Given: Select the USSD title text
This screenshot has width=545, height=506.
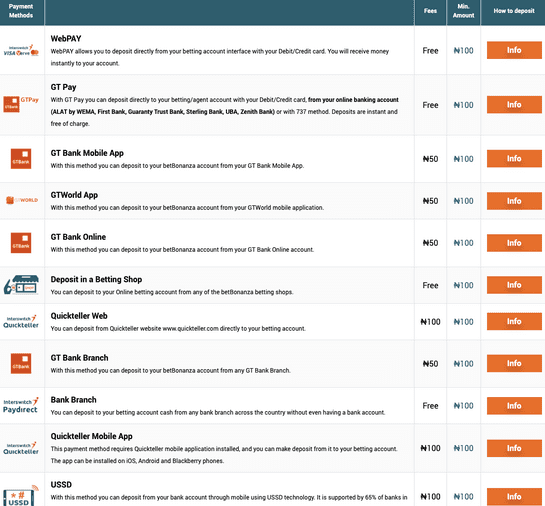Looking at the screenshot, I should tap(61, 485).
